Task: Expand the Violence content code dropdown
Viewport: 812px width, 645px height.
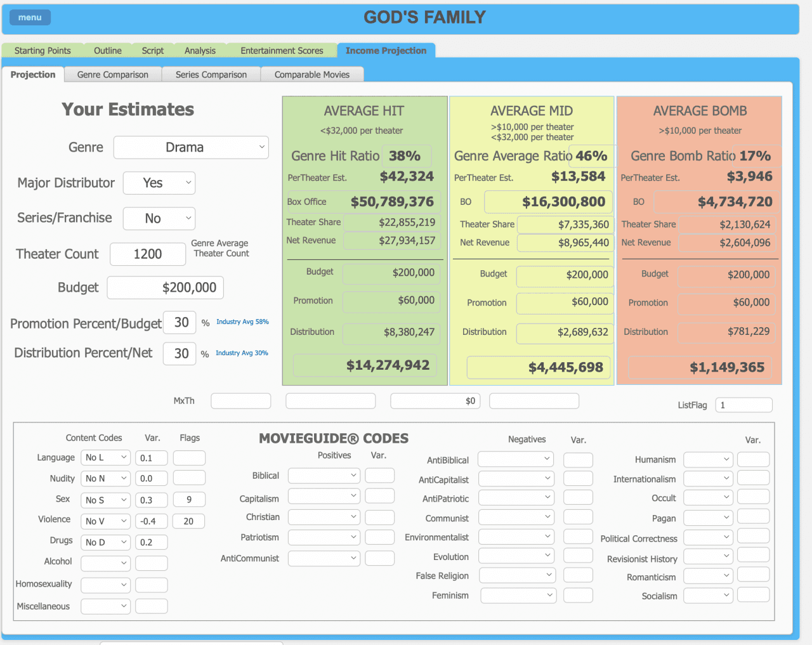Action: [106, 521]
